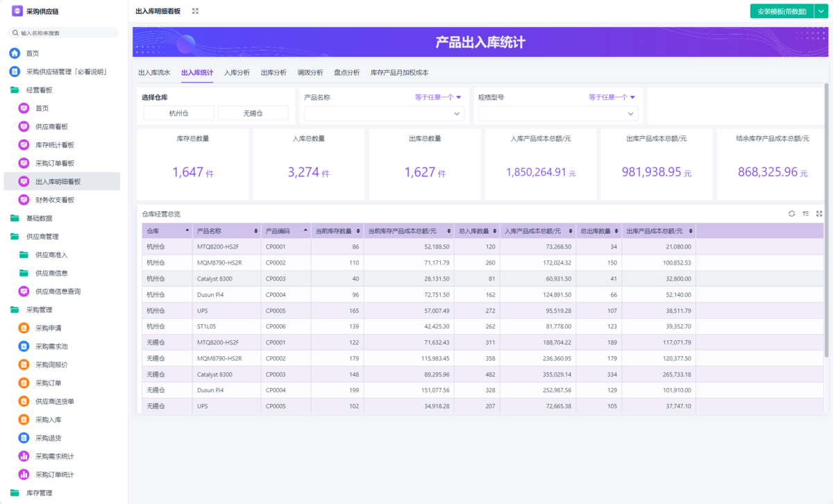Refresh the 仓库经营总览 table
The image size is (833, 504).
[791, 214]
